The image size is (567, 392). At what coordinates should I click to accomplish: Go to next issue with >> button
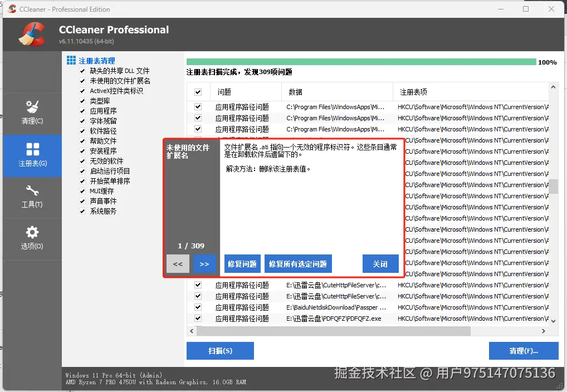click(x=204, y=264)
